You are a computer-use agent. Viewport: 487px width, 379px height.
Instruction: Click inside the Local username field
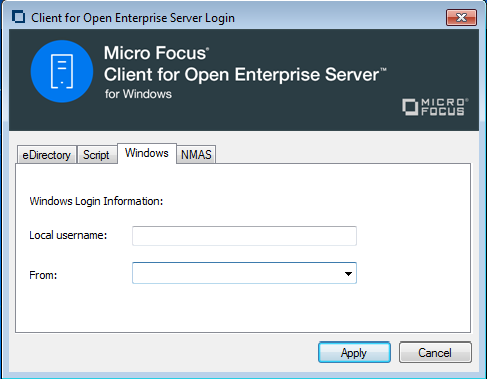(244, 236)
